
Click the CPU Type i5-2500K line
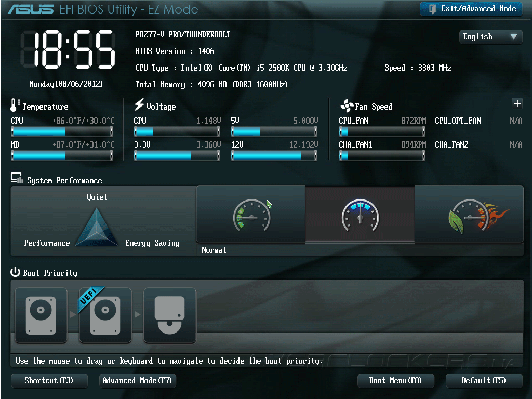pos(241,68)
